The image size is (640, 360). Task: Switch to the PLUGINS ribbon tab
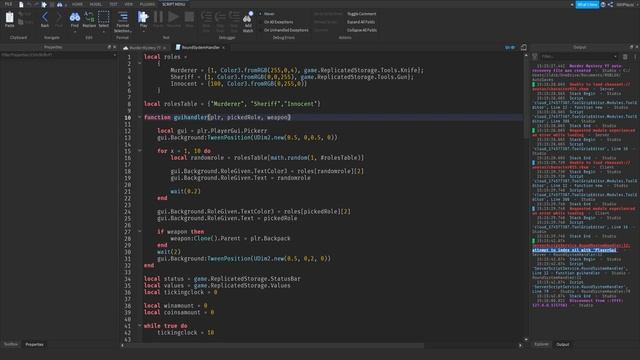147,4
